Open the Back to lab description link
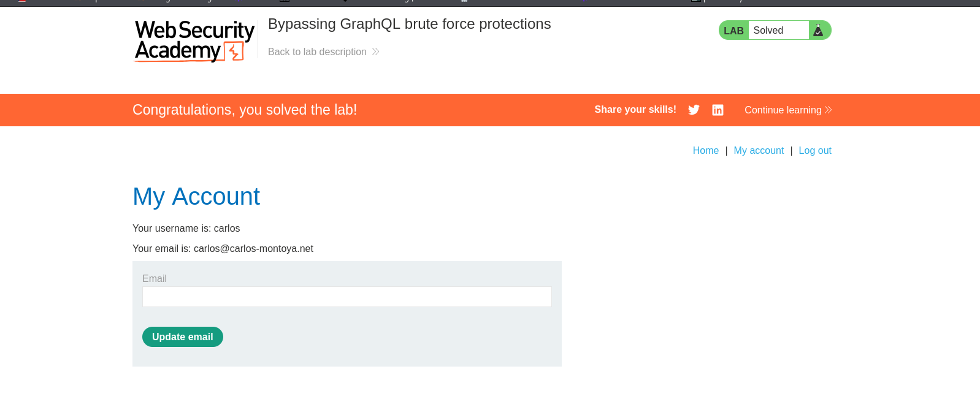Viewport: 980px width, 415px height. [x=317, y=52]
